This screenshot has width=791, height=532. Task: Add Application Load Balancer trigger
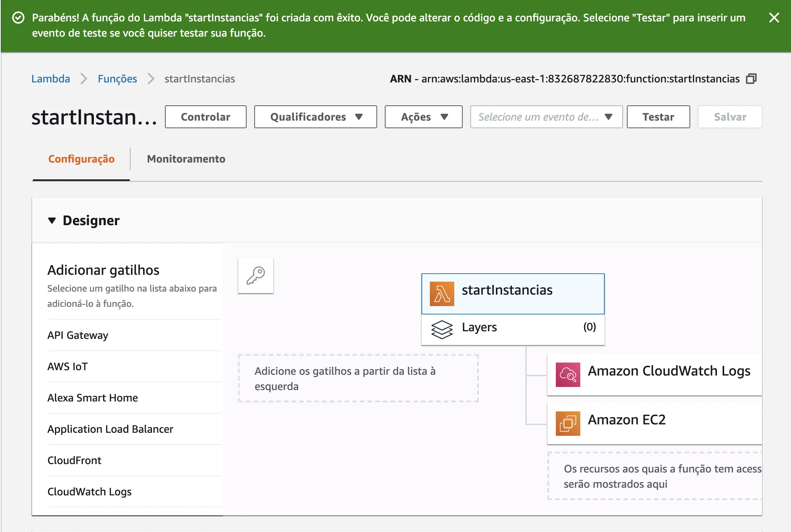pos(134,429)
